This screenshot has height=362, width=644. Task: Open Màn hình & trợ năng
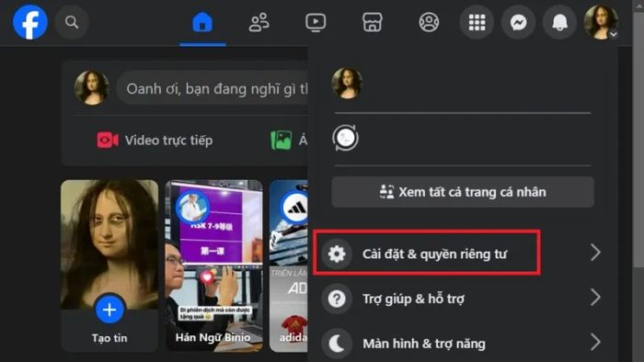tap(463, 343)
